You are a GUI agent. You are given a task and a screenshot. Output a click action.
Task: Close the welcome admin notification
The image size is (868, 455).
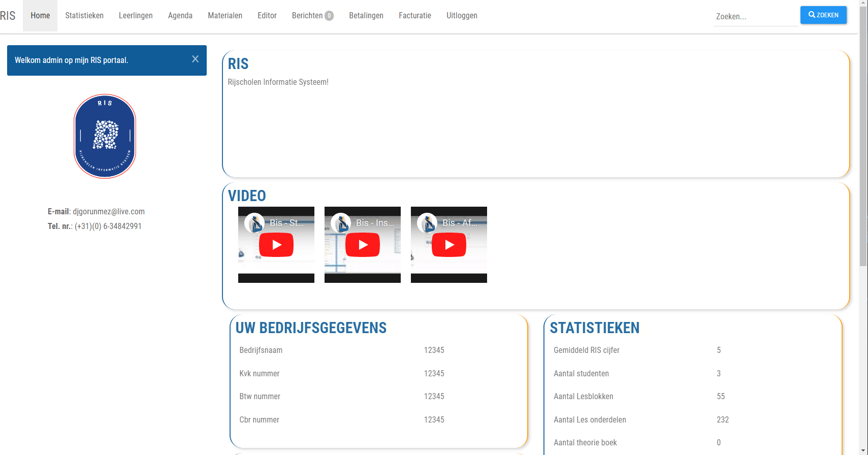tap(195, 59)
